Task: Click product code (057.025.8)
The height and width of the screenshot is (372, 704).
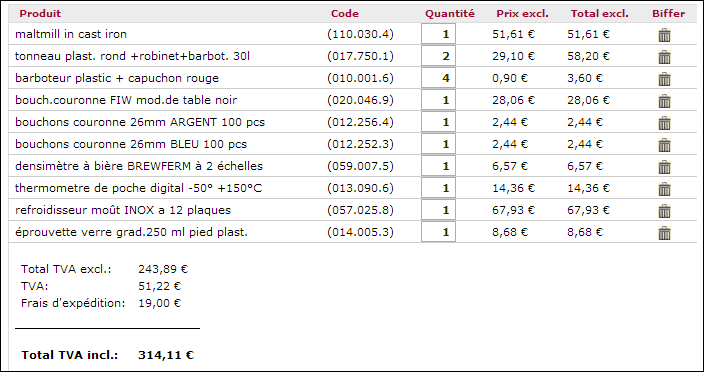Action: point(361,210)
